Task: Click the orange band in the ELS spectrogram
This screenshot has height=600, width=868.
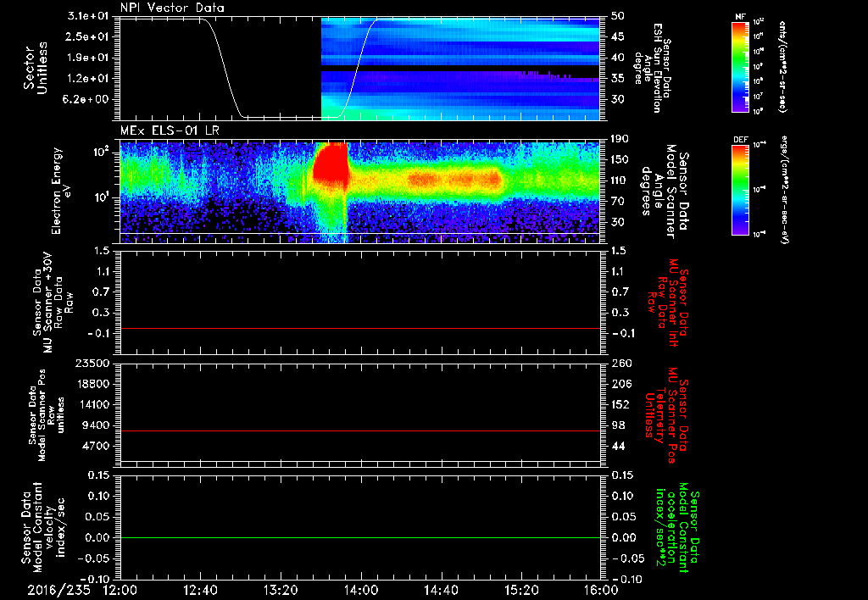Action: click(x=455, y=180)
